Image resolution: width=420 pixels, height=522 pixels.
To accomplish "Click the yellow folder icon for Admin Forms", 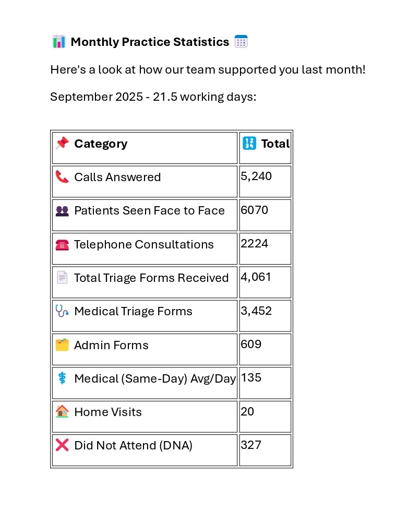I will click(x=62, y=345).
